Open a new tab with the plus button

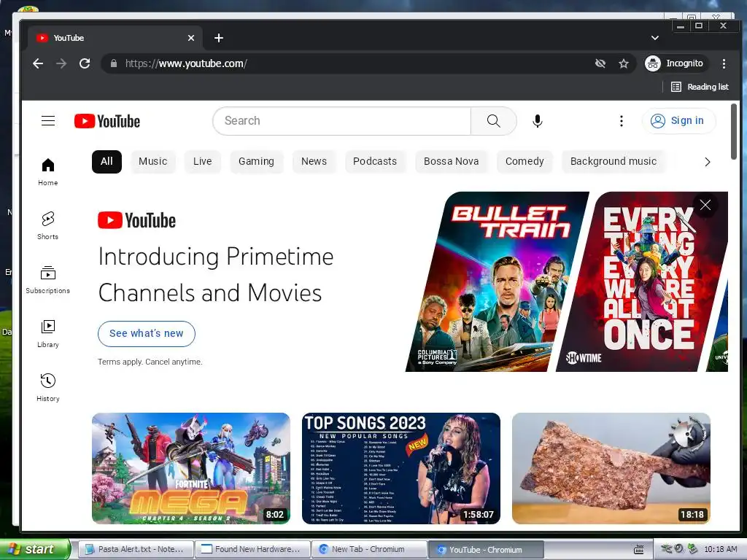click(x=219, y=38)
